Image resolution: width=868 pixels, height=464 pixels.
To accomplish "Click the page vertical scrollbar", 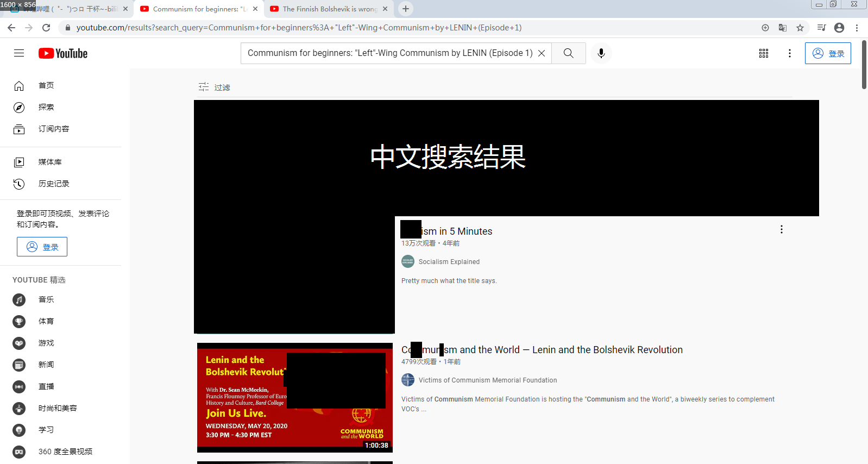I will 864,64.
